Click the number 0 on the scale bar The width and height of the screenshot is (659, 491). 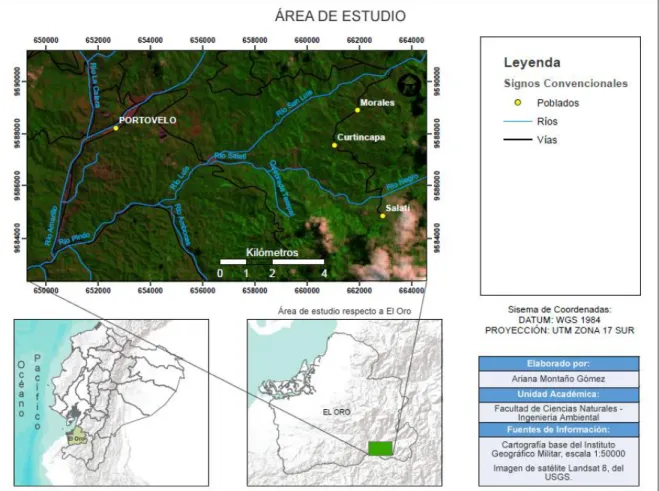[220, 274]
